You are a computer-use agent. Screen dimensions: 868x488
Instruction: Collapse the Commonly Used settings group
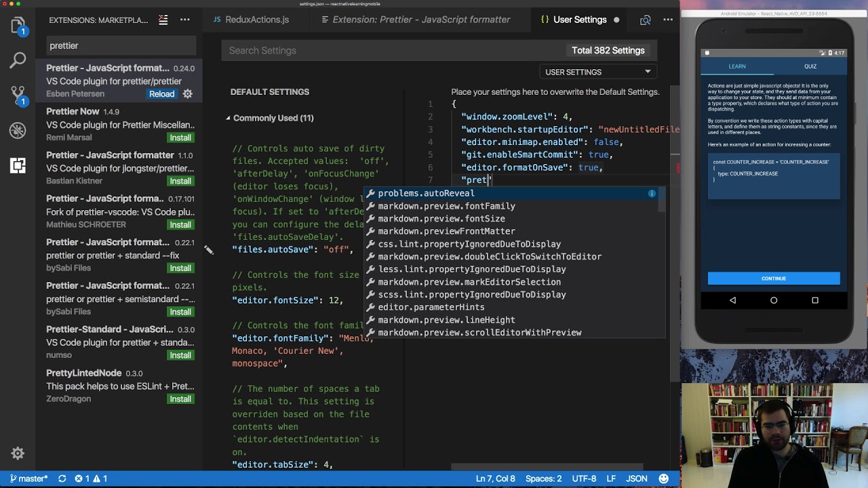pyautogui.click(x=228, y=118)
